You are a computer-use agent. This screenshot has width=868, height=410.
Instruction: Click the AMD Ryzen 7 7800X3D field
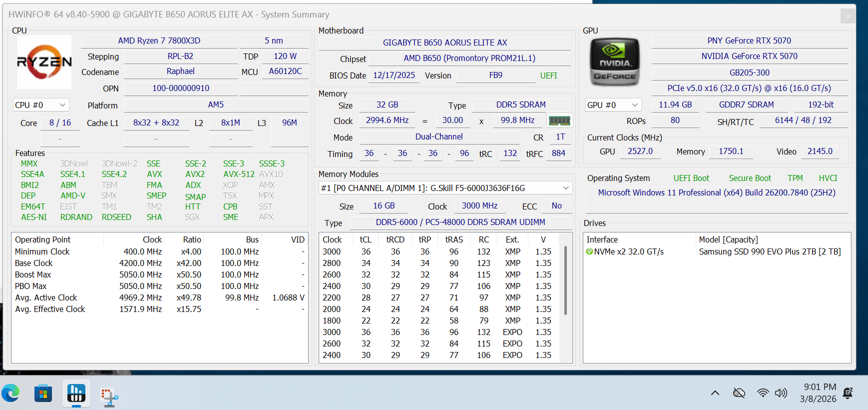159,40
